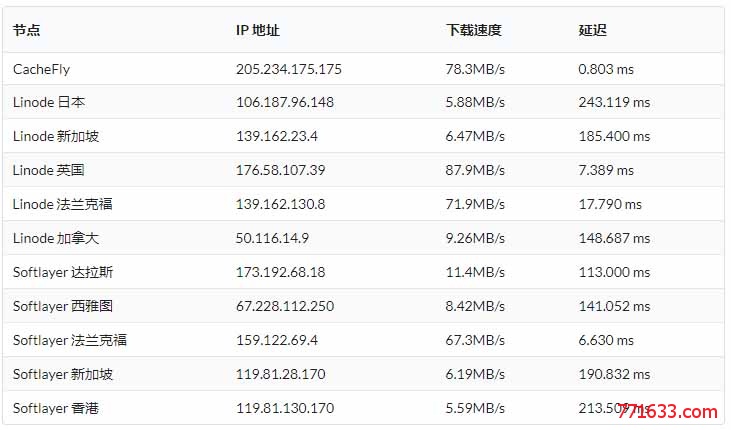
Task: Select the Linode 加拿大 node name
Action: 56,238
